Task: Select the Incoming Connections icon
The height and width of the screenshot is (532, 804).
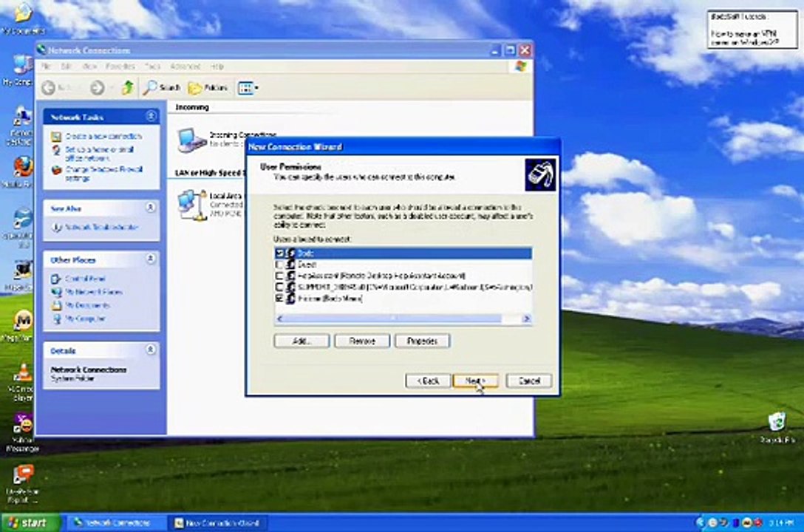Action: coord(192,140)
